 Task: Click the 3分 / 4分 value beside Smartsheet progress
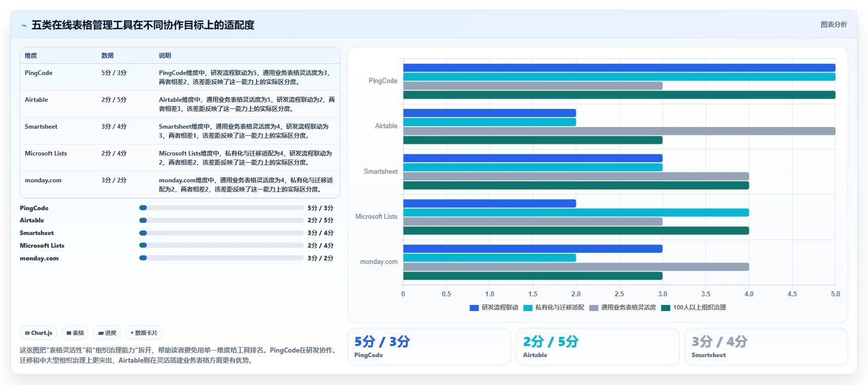pos(321,233)
